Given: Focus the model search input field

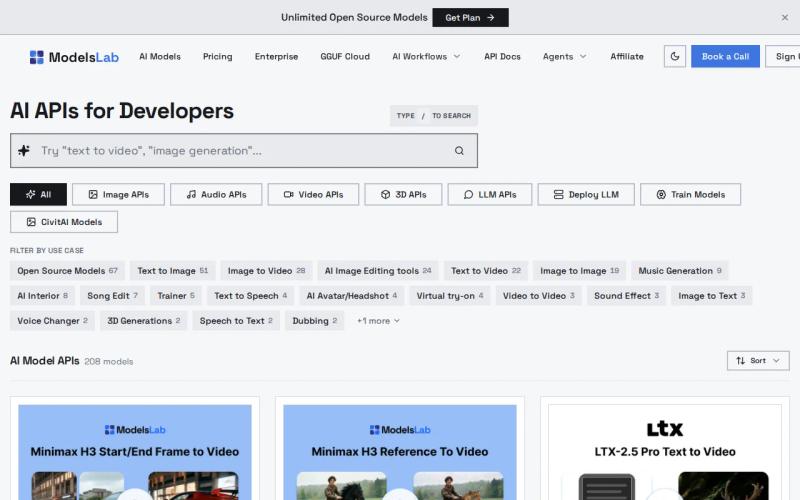Looking at the screenshot, I should 244,151.
